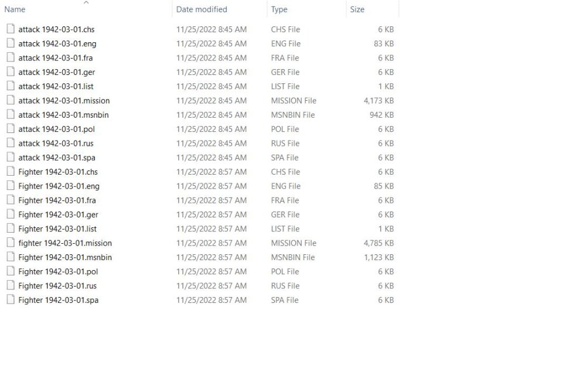Screen dimensions: 586x392
Task: Click file name attack 1942-03-01.eng
Action: click(x=57, y=43)
